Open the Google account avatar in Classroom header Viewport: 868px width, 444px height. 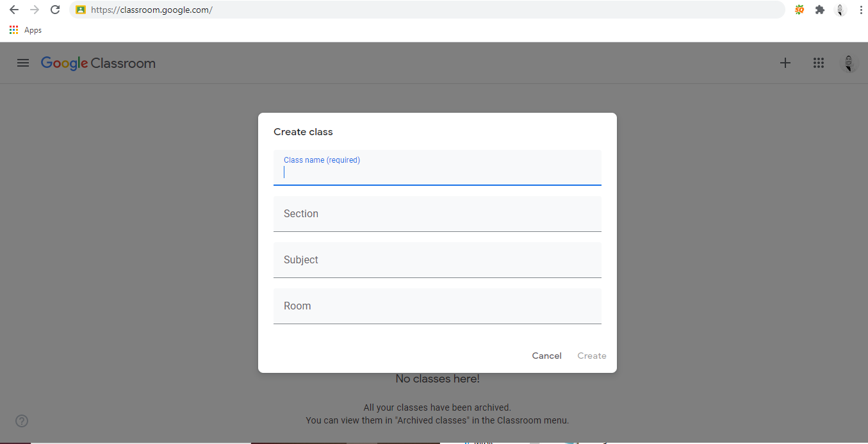pos(849,63)
